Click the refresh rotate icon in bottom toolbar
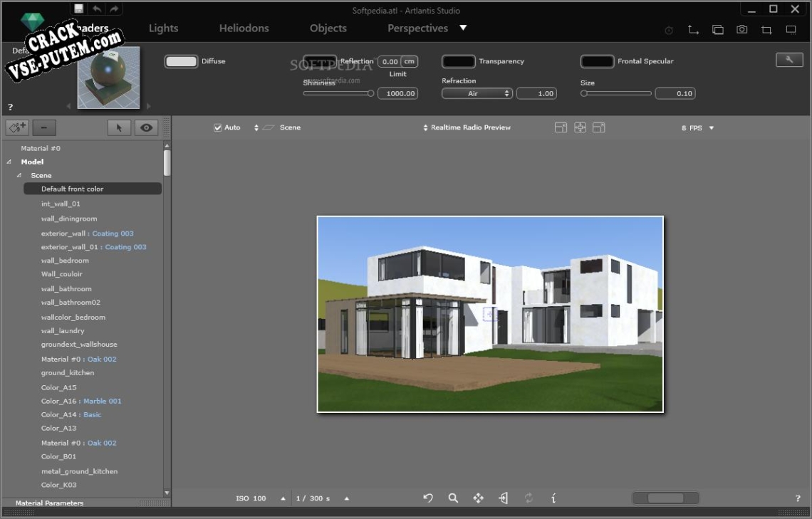 529,498
